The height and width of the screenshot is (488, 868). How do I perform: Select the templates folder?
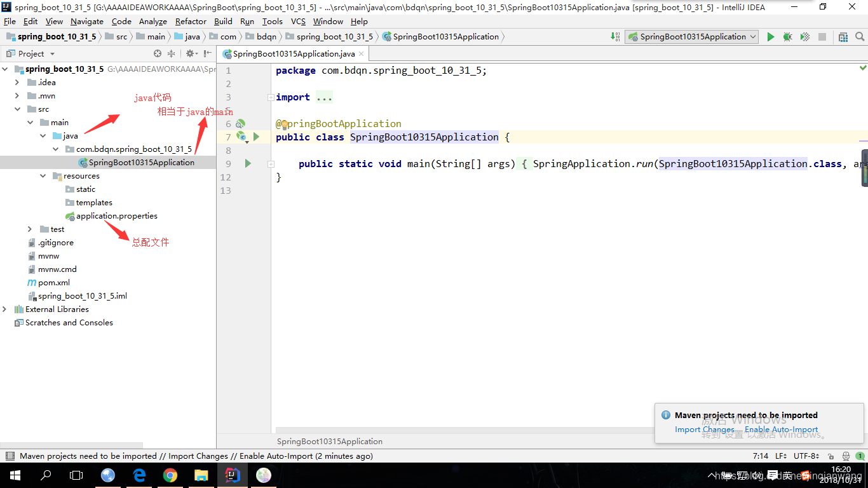[89, 203]
